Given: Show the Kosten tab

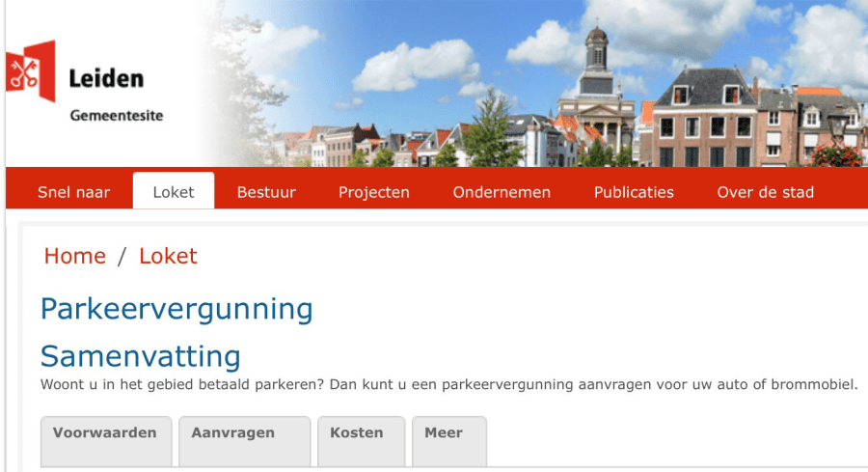Looking at the screenshot, I should [x=357, y=433].
